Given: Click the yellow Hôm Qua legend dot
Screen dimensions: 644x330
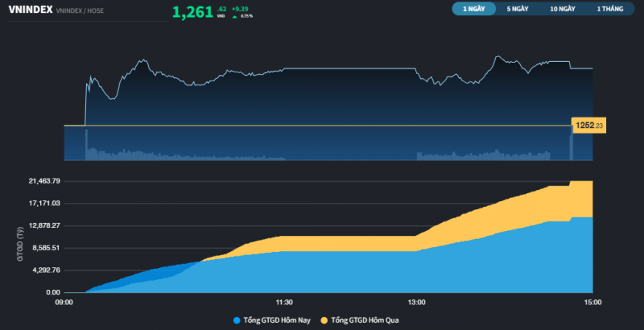Looking at the screenshot, I should click(x=324, y=320).
